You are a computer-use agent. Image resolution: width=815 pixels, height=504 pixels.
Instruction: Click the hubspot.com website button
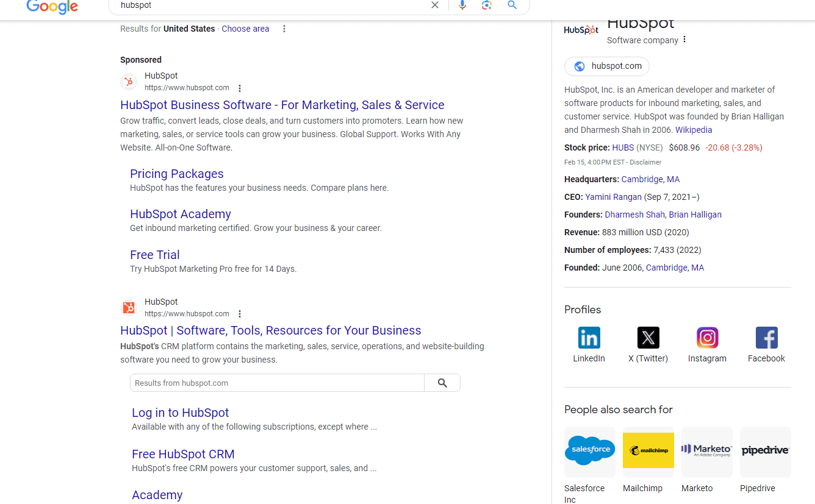click(x=607, y=66)
